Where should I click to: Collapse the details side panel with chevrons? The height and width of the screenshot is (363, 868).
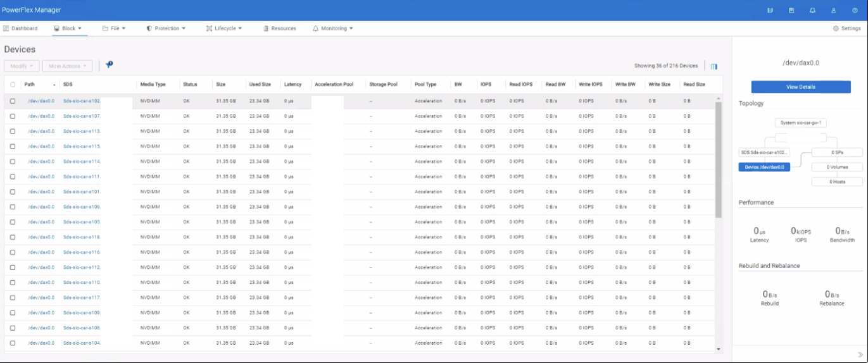pos(860,354)
